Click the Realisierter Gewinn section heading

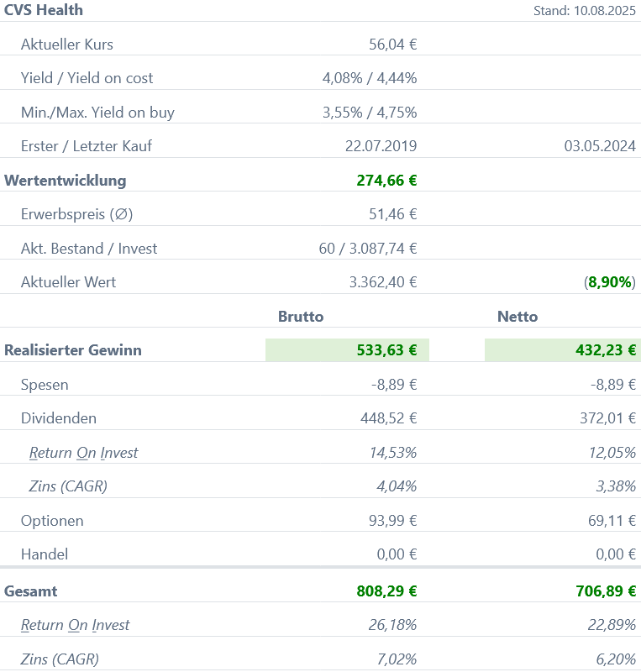coord(73,350)
